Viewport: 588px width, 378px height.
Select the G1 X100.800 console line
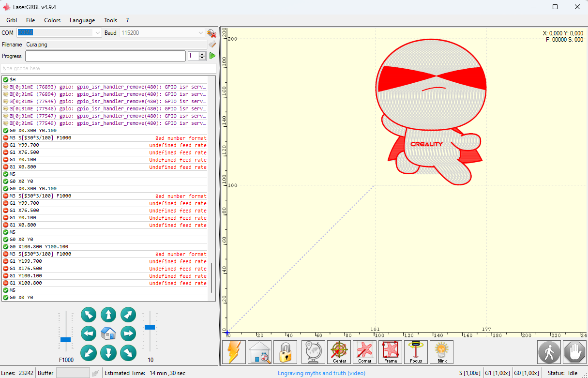(x=105, y=283)
